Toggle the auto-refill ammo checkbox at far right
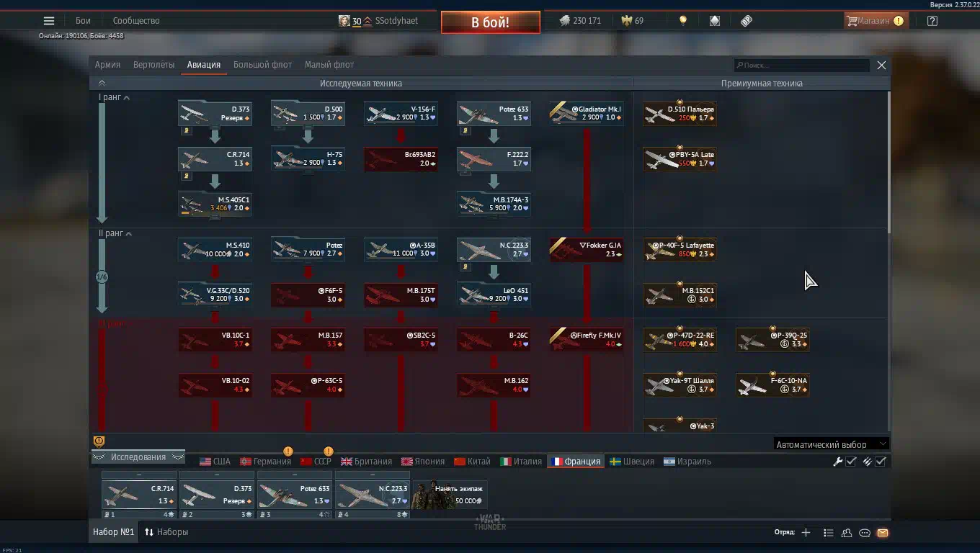 click(881, 462)
